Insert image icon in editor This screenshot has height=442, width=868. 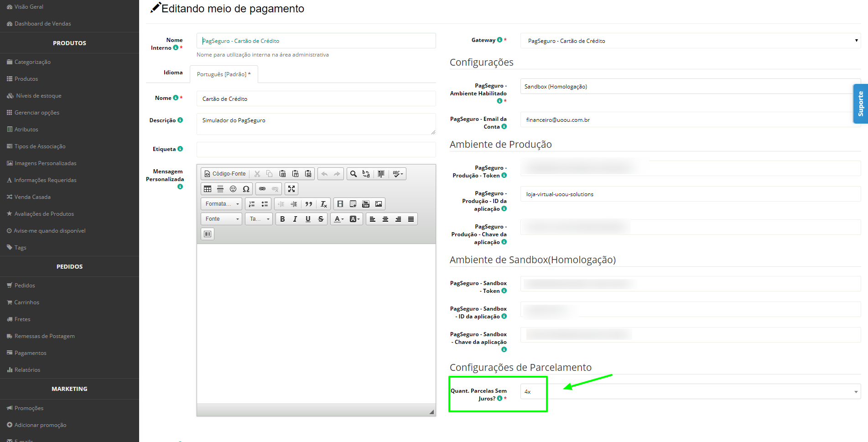(x=379, y=204)
